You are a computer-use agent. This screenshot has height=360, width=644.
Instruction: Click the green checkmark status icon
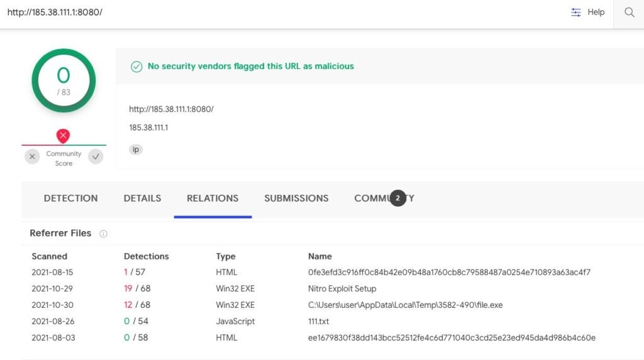point(136,67)
